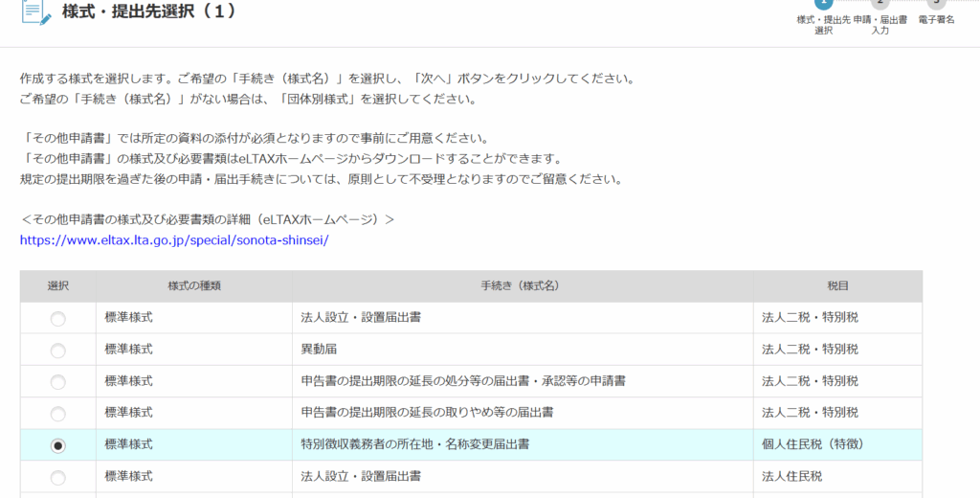Viewport: 980px width, 498px height.
Task: Click 標準様式 cell in the 異動届 row
Action: (129, 350)
